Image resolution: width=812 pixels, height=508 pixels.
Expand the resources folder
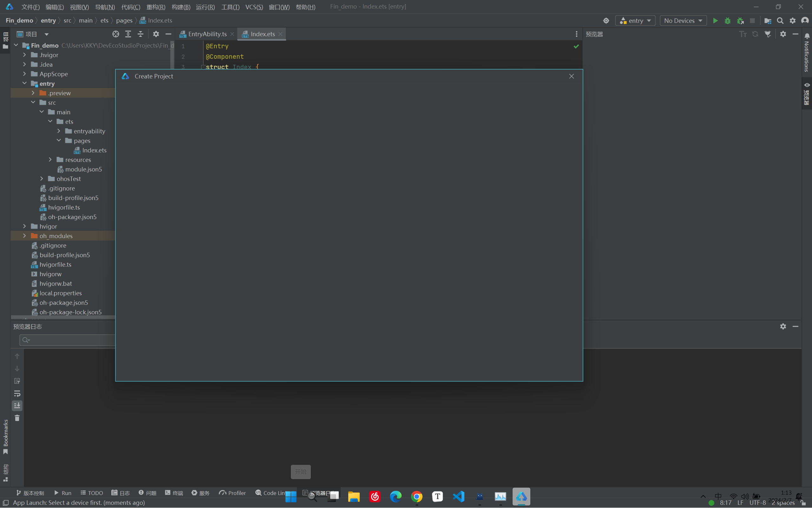click(50, 160)
